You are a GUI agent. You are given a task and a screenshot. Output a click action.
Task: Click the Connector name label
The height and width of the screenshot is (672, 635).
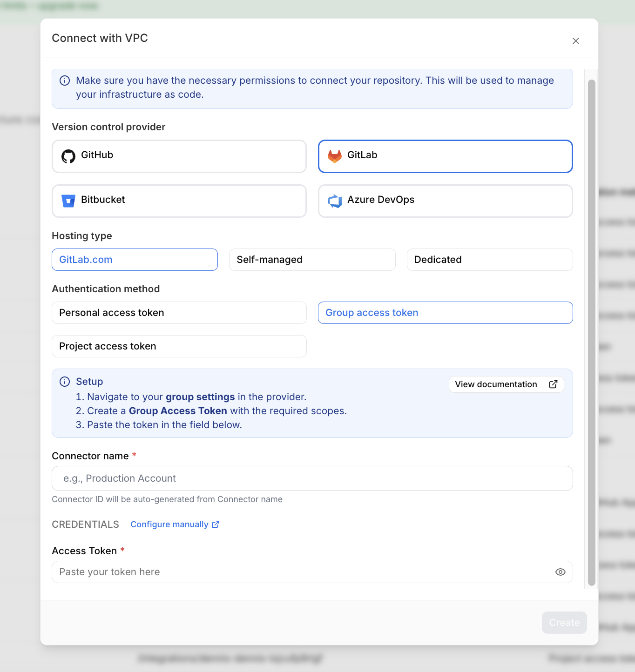tap(90, 456)
